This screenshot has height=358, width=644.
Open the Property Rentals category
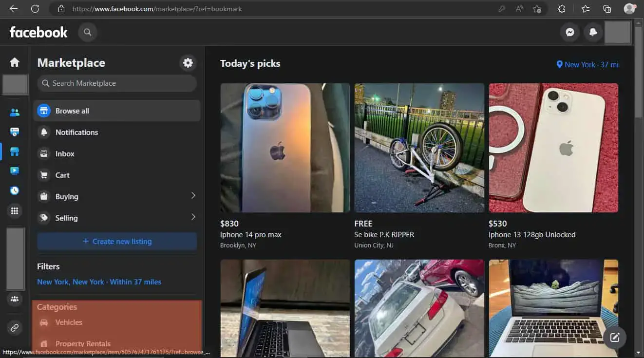117,343
